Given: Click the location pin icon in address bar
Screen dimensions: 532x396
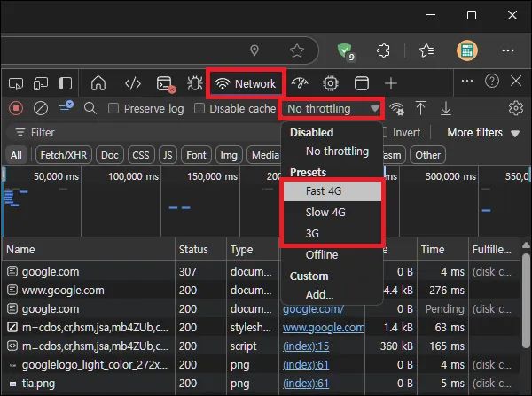Looking at the screenshot, I should 254,50.
